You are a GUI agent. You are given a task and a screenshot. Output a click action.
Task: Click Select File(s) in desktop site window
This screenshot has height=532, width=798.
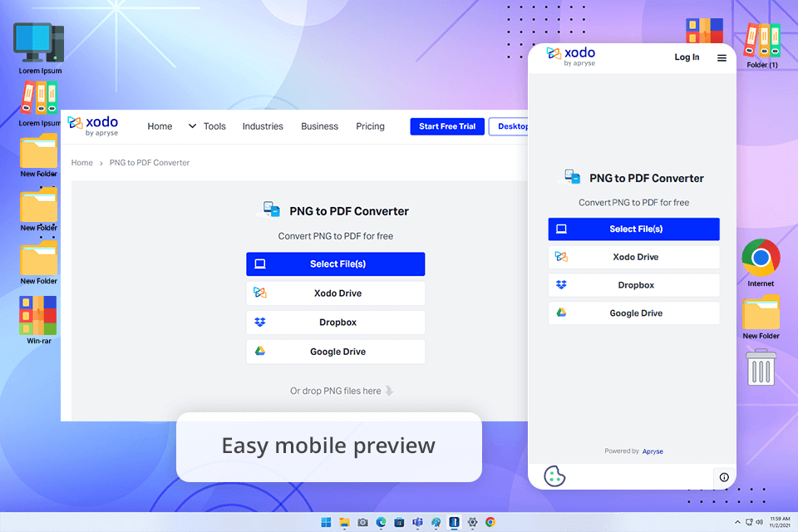(335, 264)
